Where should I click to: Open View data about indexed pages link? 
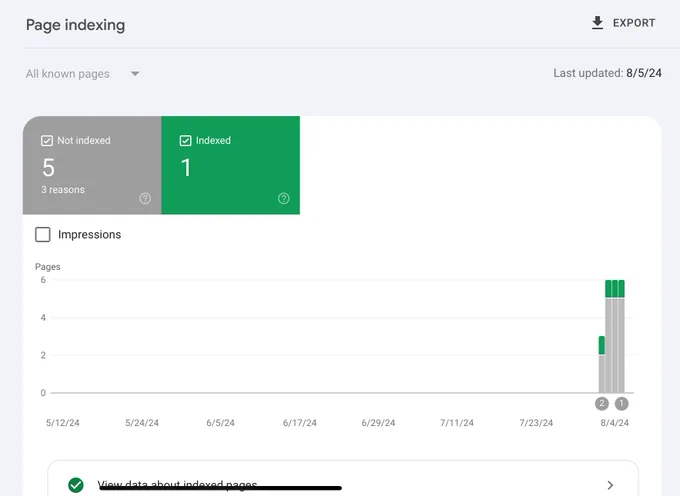coord(177,484)
